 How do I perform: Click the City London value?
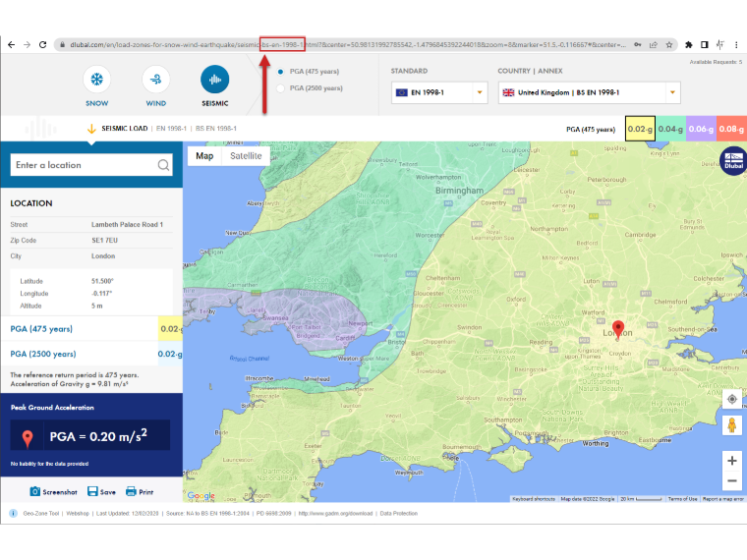pos(103,255)
